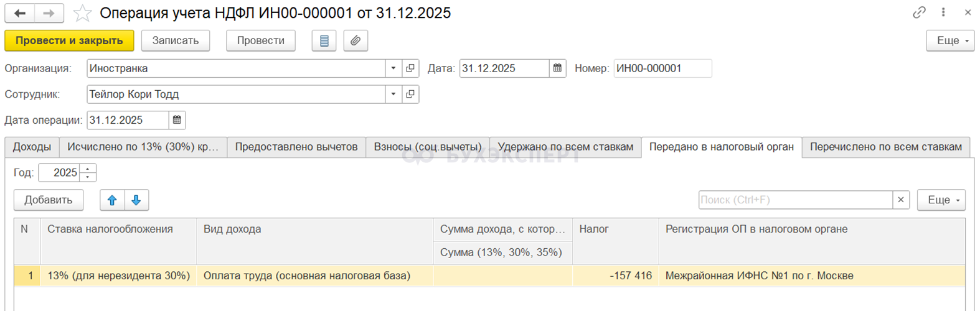Open calendar for the Дата field
This screenshot has width=980, height=311.
point(558,68)
